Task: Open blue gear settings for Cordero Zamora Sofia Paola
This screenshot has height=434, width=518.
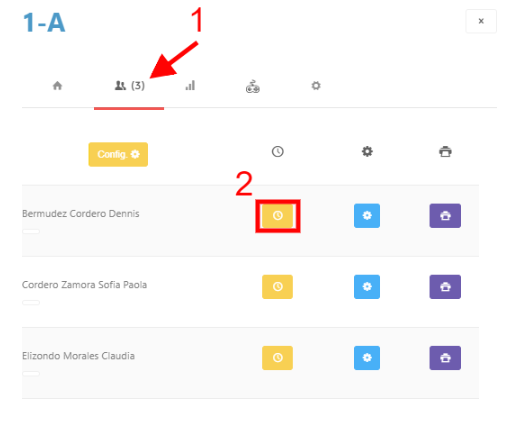Action: (367, 287)
